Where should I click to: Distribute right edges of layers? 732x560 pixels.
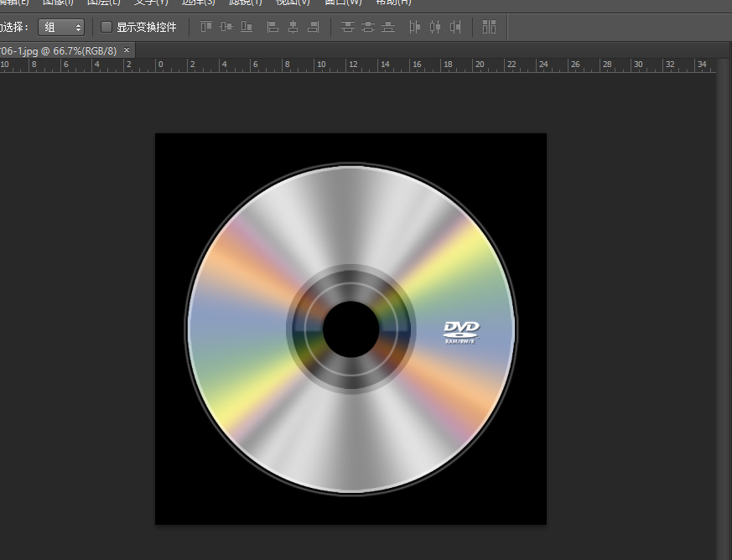click(x=455, y=27)
